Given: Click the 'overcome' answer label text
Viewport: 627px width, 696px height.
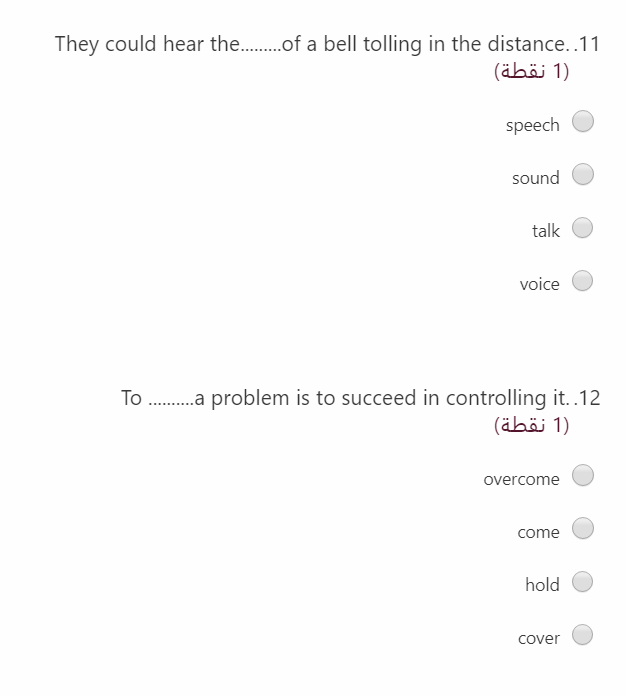Looking at the screenshot, I should (521, 479).
